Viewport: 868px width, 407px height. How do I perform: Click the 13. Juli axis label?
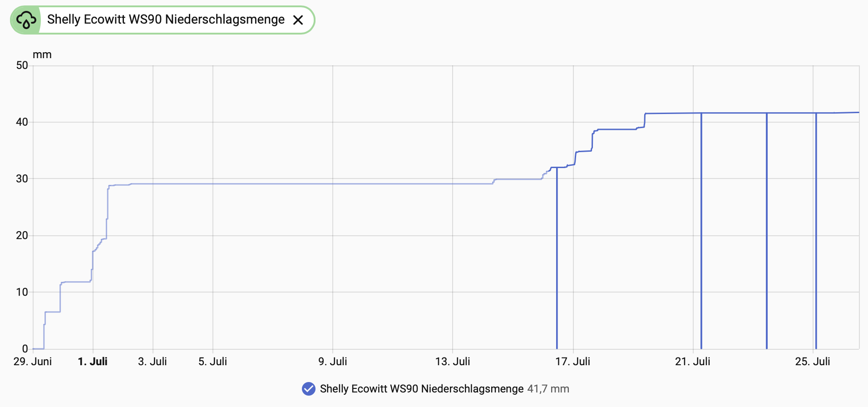[x=453, y=362]
